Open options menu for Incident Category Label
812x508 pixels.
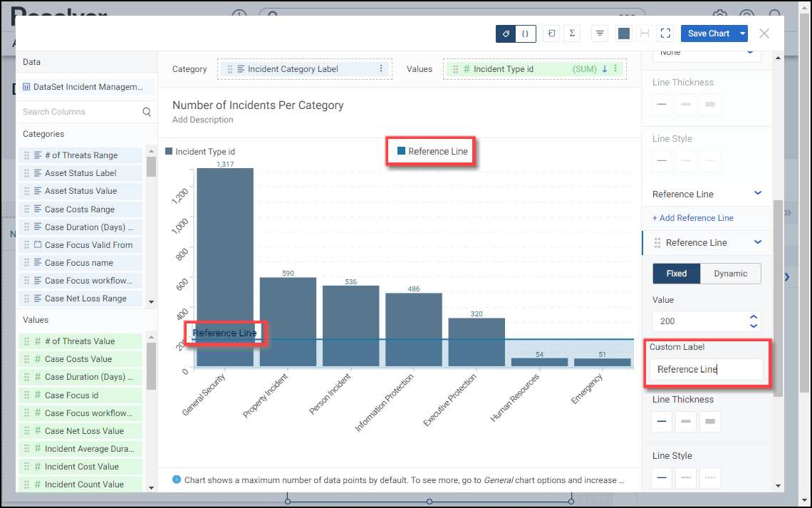pyautogui.click(x=381, y=69)
